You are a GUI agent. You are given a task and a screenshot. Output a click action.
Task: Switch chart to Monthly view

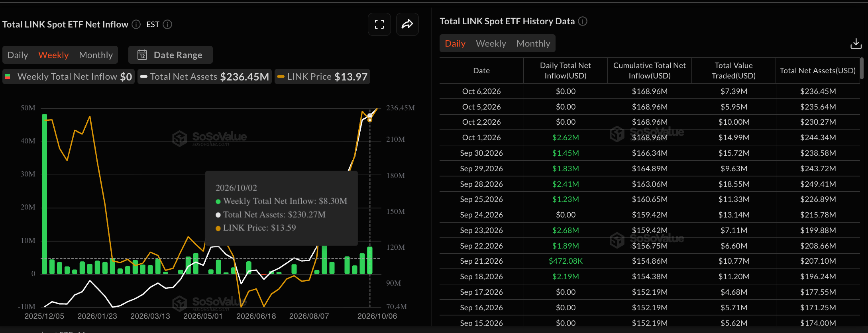(96, 55)
